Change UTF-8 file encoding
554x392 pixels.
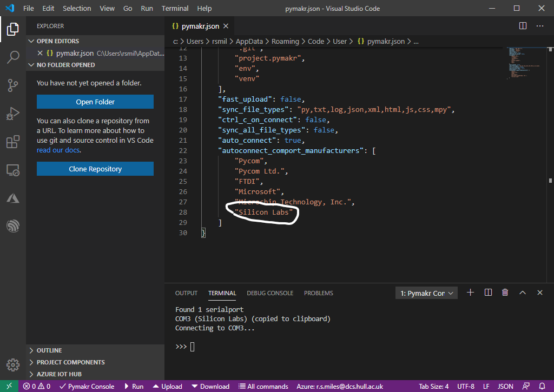(x=466, y=387)
